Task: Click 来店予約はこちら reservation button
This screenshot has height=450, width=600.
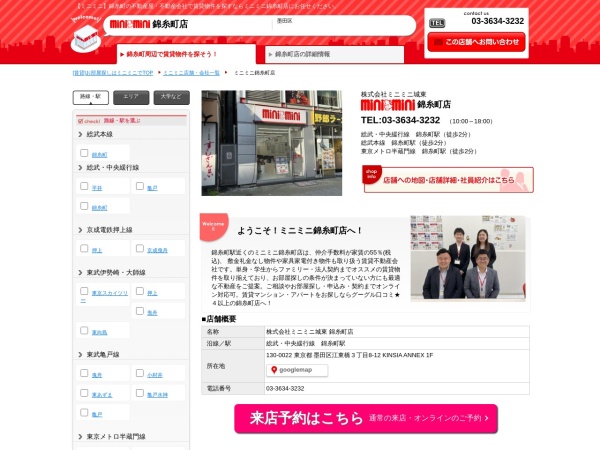Action: tap(366, 419)
